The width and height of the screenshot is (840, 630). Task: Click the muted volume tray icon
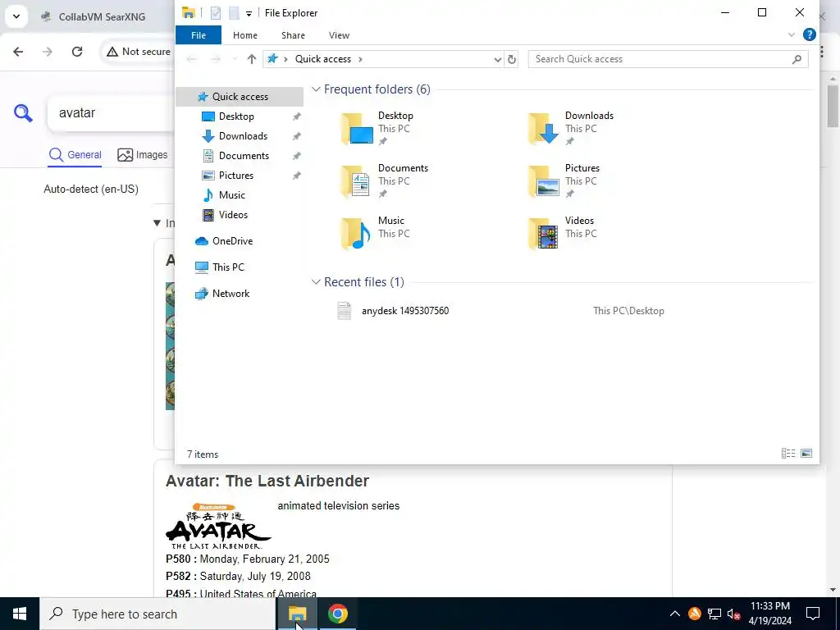pos(733,614)
